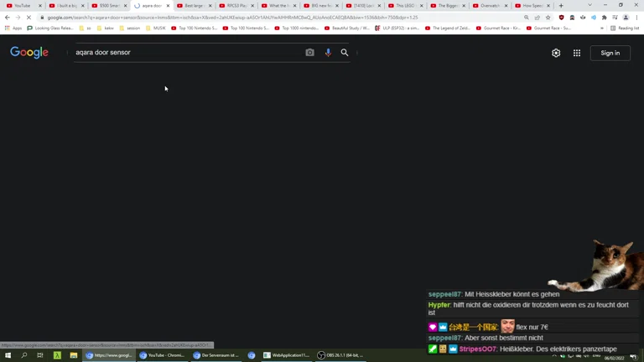Switch to the 'Overwatch' tab

[x=490, y=6]
